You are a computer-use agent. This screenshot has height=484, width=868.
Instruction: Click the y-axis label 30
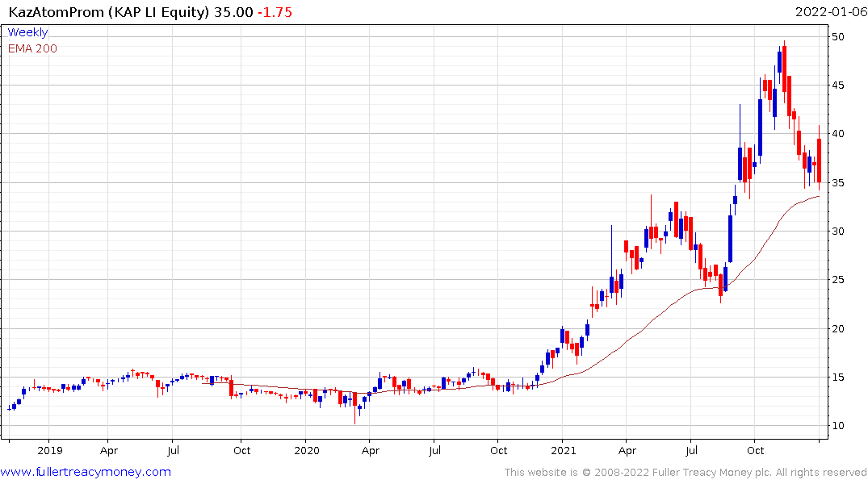pos(837,232)
